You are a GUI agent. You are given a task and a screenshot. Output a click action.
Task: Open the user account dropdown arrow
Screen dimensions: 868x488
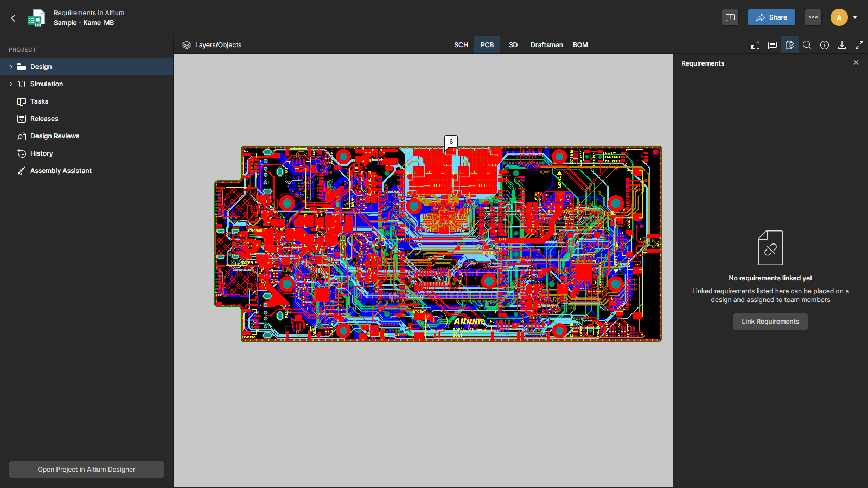pyautogui.click(x=855, y=17)
